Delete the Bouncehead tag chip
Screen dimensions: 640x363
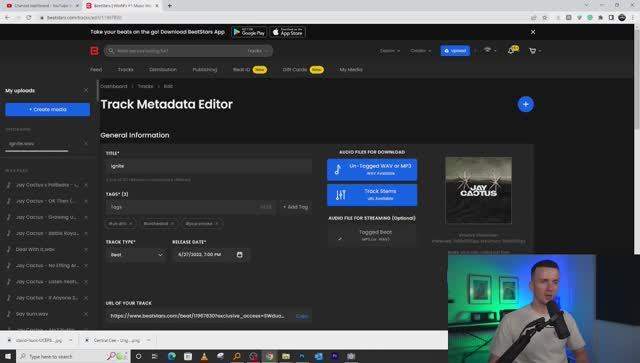(x=172, y=223)
